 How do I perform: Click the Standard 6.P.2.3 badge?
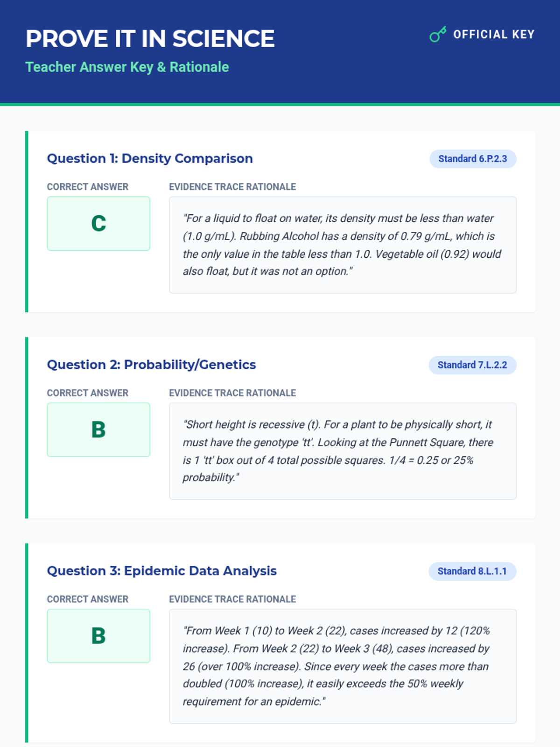click(x=472, y=159)
